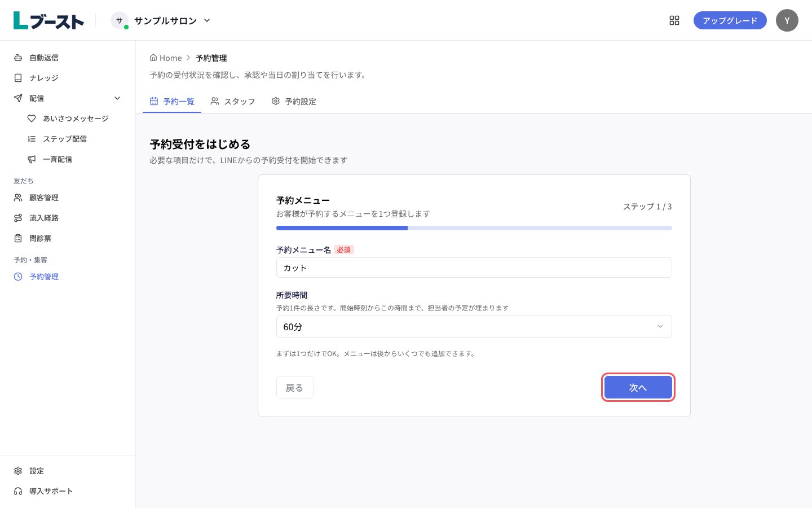This screenshot has height=508, width=812.
Task: Click the ステップ 1 / 3 text
Action: click(x=647, y=207)
